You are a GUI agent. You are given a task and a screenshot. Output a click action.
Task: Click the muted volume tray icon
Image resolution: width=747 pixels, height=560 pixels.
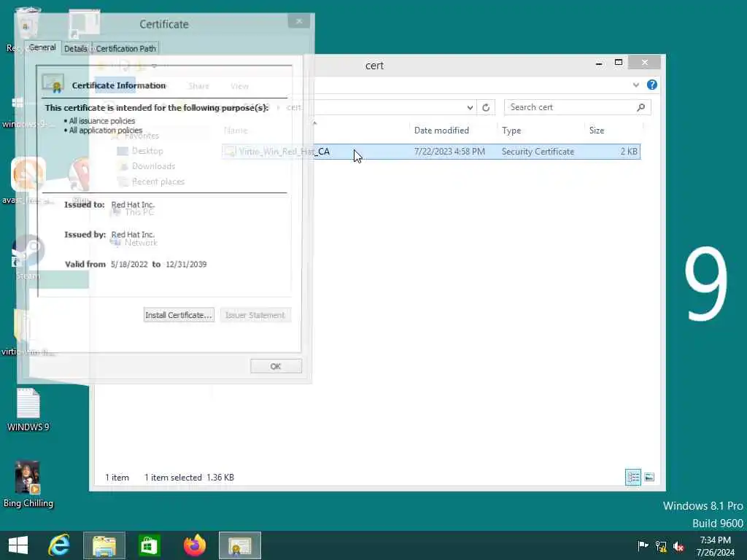coord(678,546)
